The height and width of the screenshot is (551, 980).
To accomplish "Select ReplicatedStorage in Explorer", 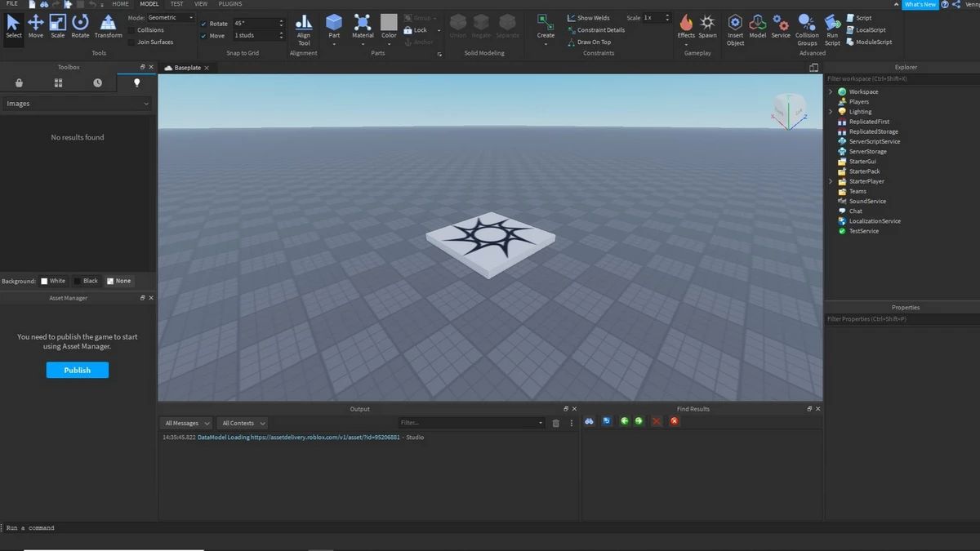I will click(x=873, y=131).
